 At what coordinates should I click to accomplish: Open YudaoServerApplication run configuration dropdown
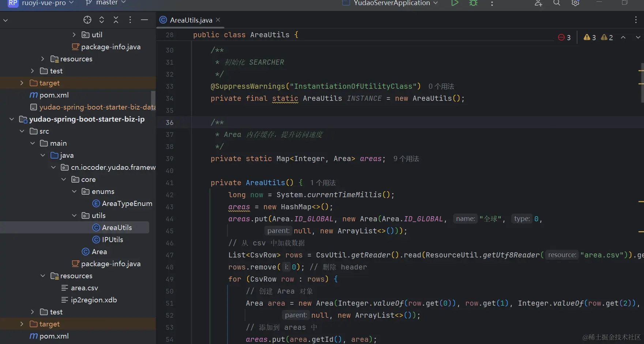pyautogui.click(x=391, y=3)
